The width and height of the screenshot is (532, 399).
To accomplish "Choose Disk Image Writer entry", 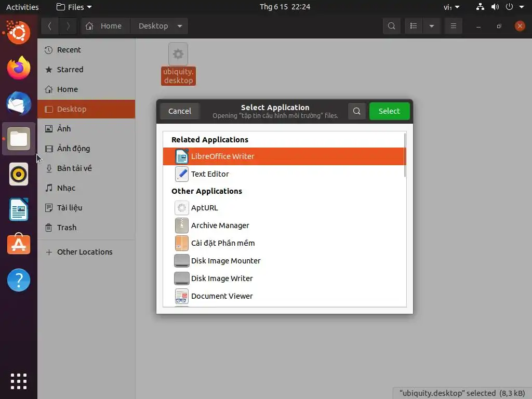I will tap(284, 278).
